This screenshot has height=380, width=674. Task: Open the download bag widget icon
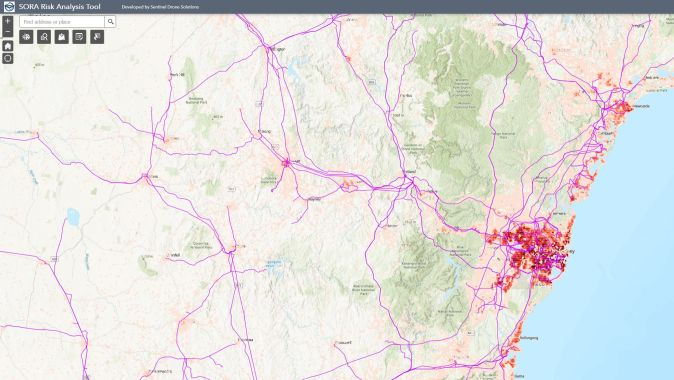coord(62,37)
